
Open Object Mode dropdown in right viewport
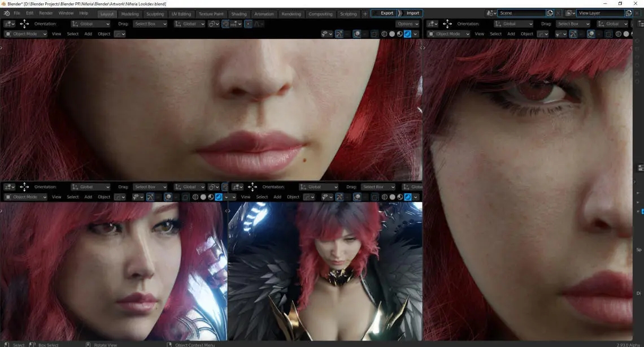[448, 34]
